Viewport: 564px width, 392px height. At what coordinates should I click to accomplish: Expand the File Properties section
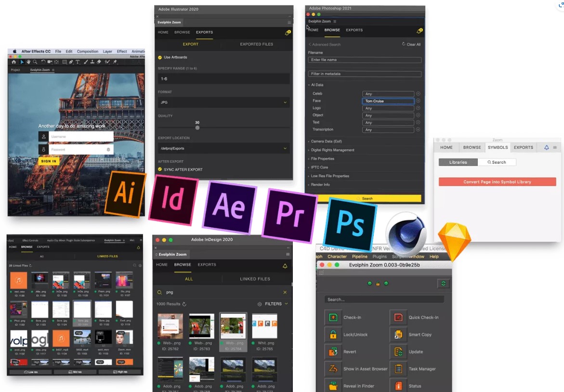tap(321, 158)
